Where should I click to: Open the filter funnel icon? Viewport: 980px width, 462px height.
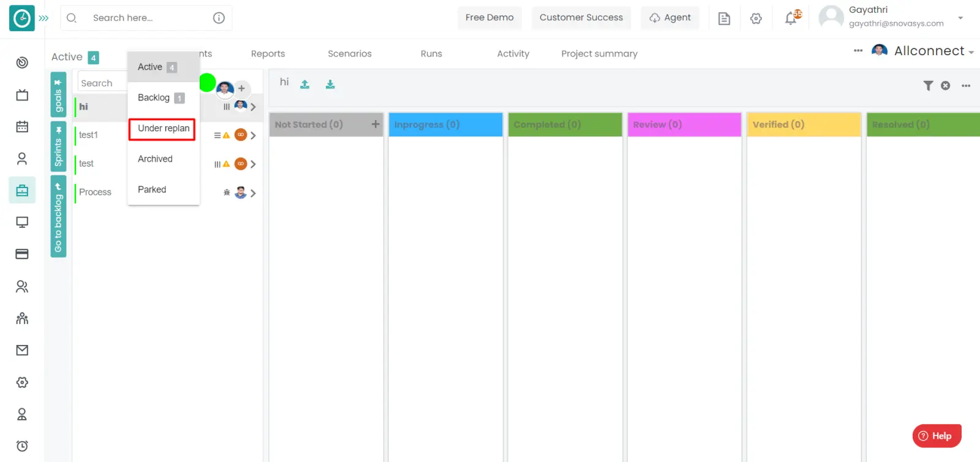tap(928, 86)
